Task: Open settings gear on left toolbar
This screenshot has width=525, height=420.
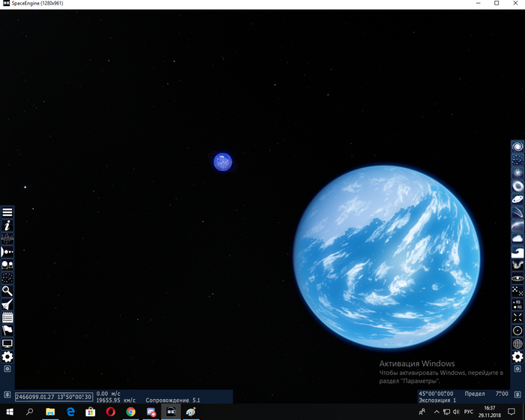Action: 7,357
